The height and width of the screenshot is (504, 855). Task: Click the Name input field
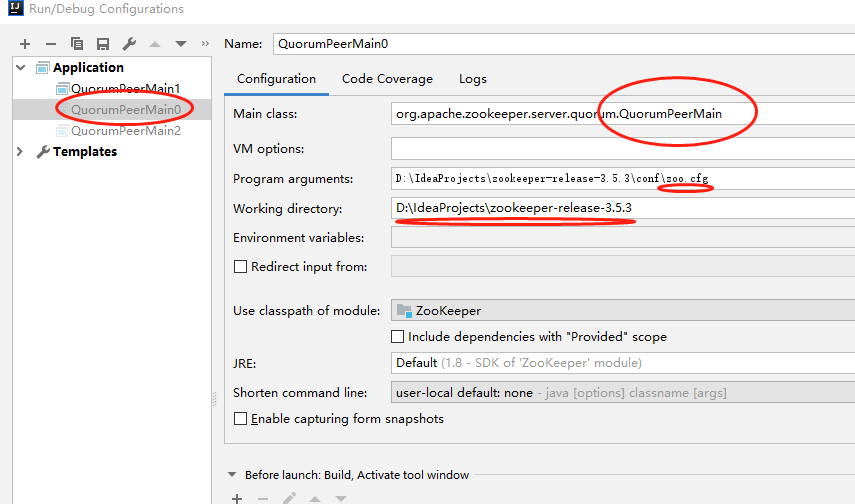[564, 44]
